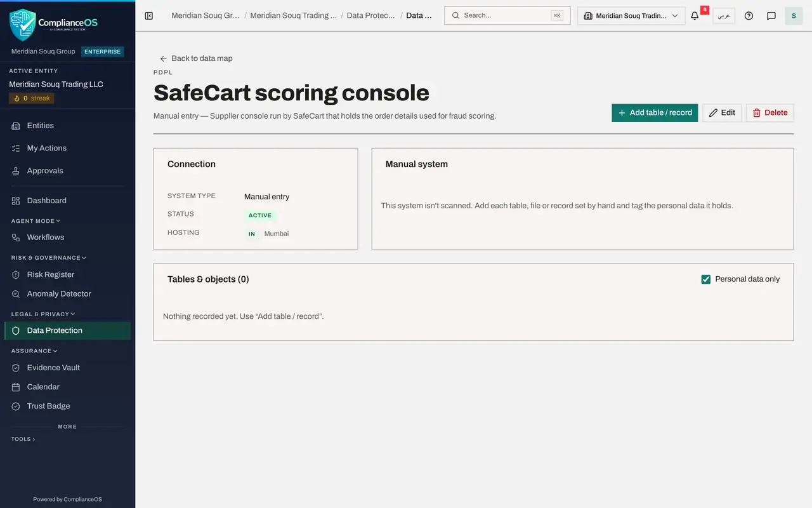
Task: Navigate to the Dashboard
Action: click(67, 201)
